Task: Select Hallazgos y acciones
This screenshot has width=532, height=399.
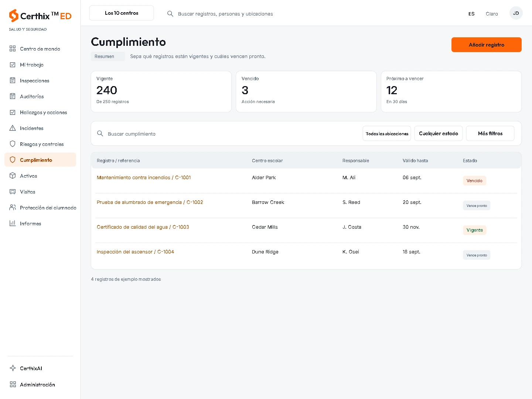Action: 40,112
